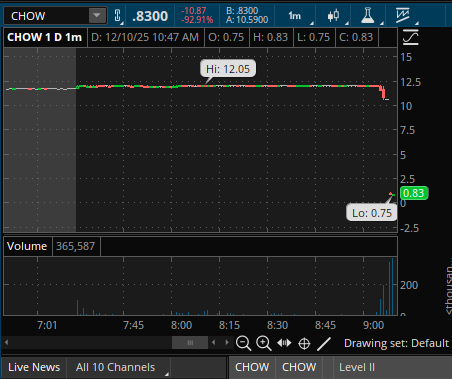Click the 7:01 time axis label
The height and width of the screenshot is (379, 452).
click(x=47, y=325)
